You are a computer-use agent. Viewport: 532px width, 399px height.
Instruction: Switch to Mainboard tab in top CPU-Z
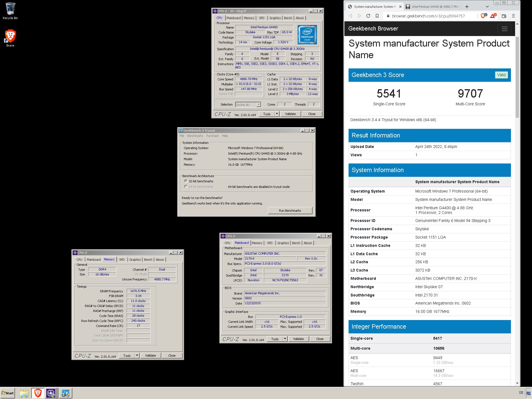(234, 18)
